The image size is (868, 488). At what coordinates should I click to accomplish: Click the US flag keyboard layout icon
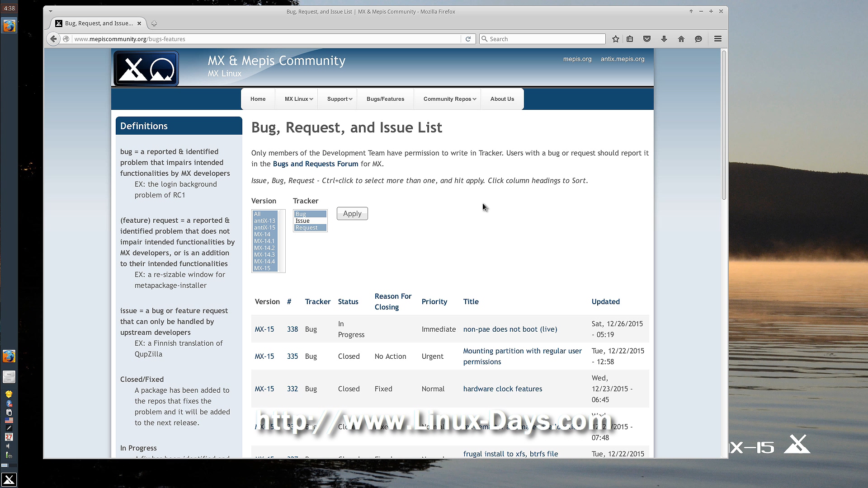9,420
